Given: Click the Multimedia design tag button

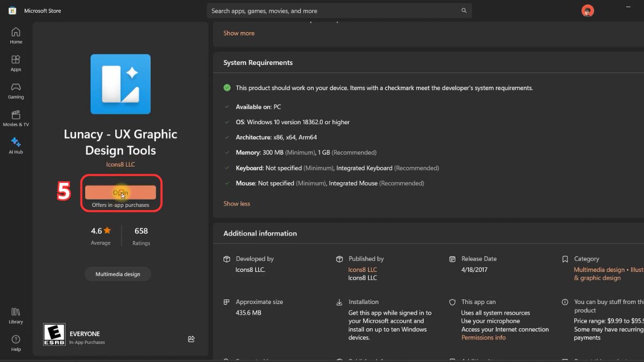Looking at the screenshot, I should coord(118,274).
